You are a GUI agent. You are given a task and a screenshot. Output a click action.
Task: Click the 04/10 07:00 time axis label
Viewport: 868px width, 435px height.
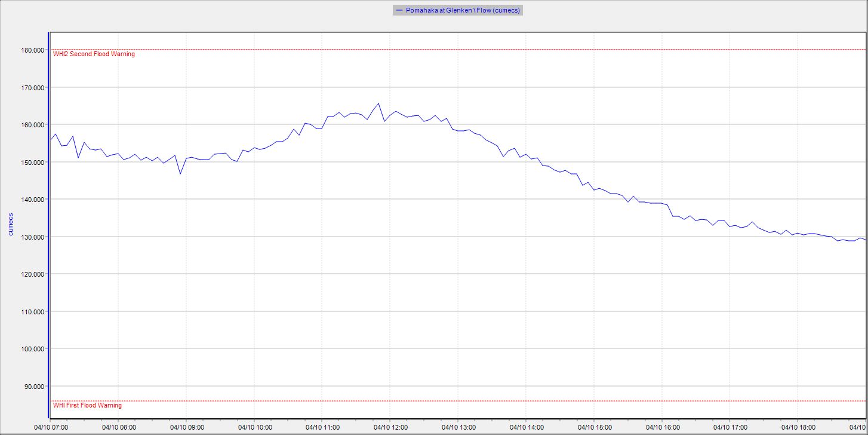51,427
